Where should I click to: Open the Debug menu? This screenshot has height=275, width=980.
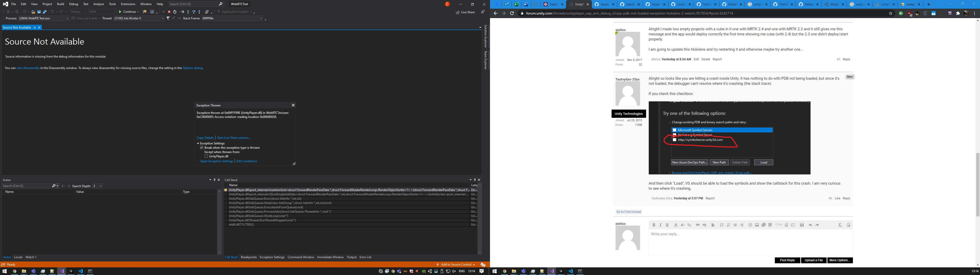click(73, 4)
